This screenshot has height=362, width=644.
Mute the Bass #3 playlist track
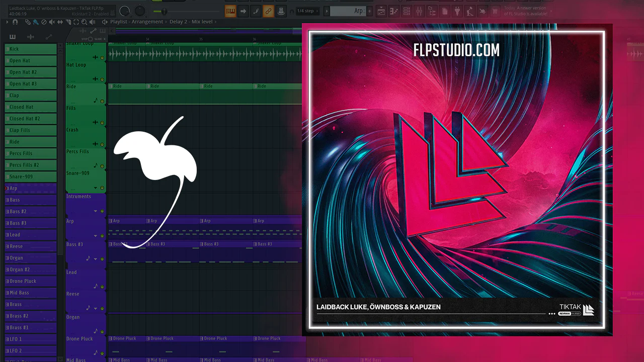point(102,259)
